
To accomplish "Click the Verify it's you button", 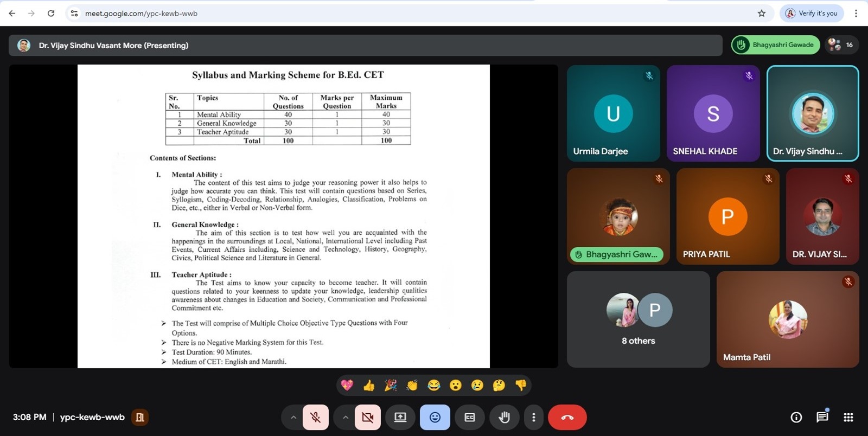I will click(x=812, y=13).
